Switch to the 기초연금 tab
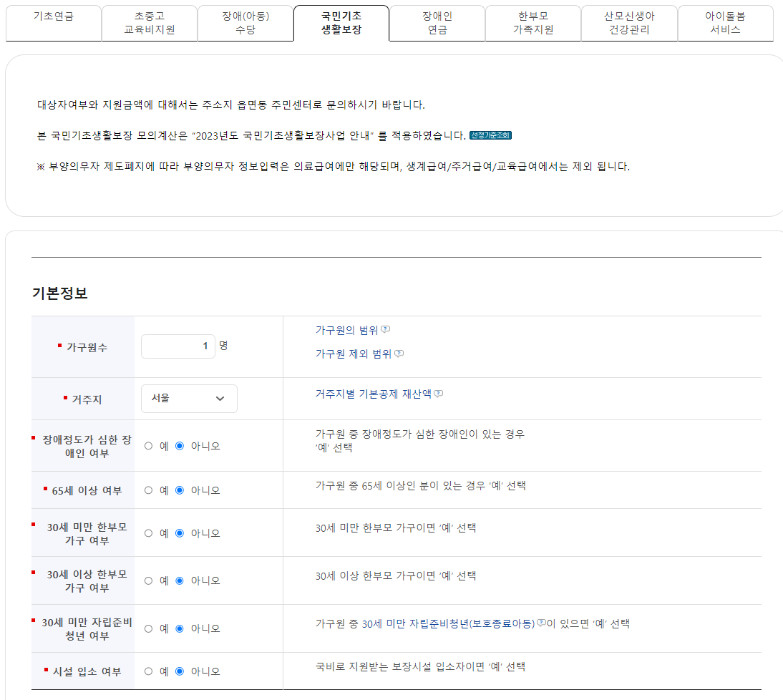 (53, 23)
